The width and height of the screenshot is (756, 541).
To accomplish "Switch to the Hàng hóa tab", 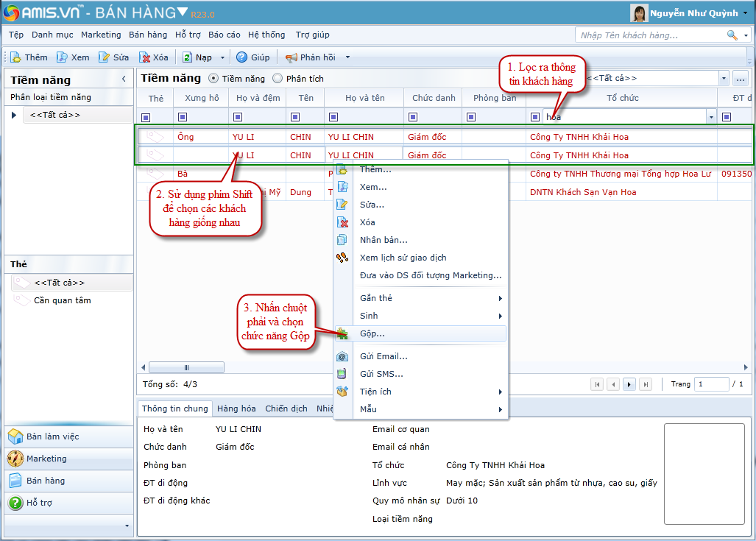I will click(x=236, y=409).
